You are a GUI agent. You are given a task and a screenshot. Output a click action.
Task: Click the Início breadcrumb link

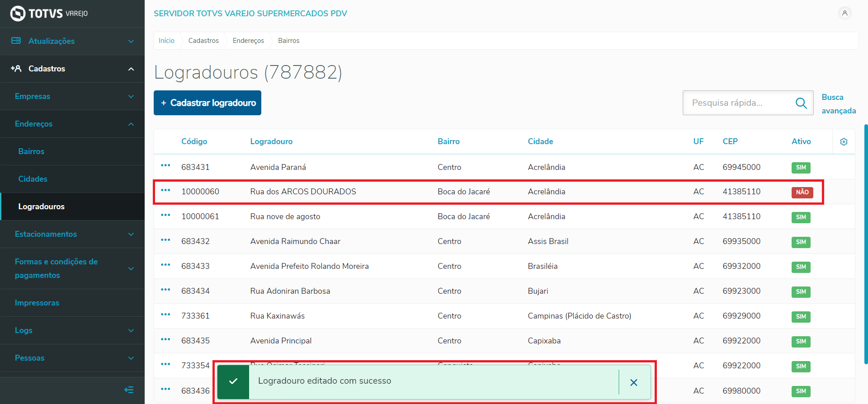click(x=166, y=41)
